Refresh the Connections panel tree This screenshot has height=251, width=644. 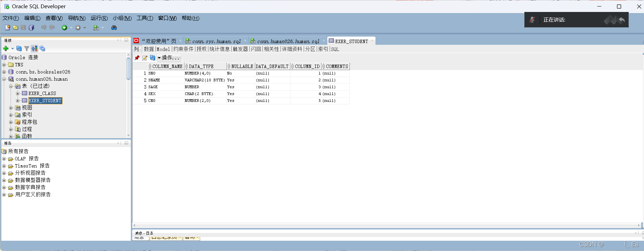19,49
